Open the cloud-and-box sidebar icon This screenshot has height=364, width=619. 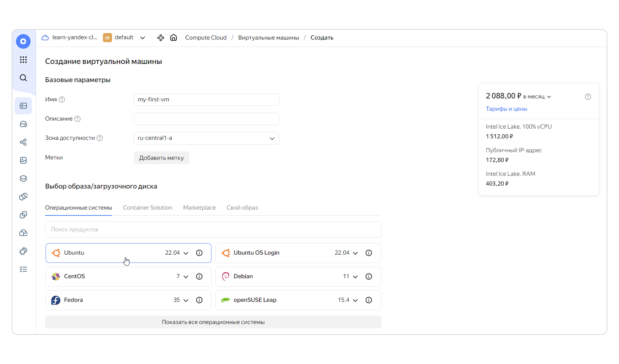pos(23,233)
